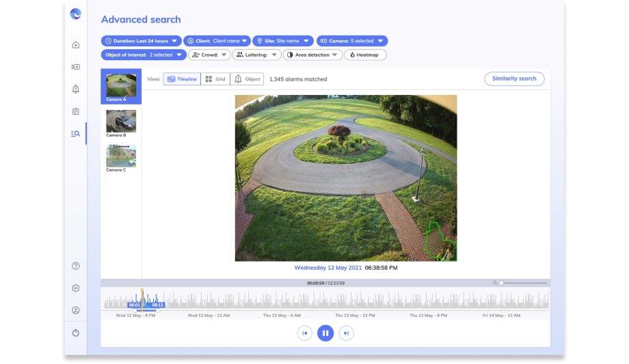Click the Thu 13 May - 6 PM label
Viewport: 629px width, 364px height.
429,316
